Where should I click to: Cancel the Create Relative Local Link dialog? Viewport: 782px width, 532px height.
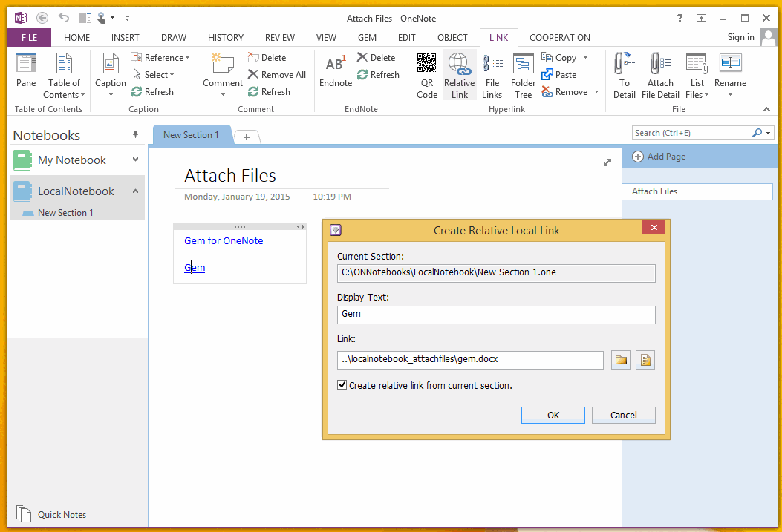click(x=623, y=415)
